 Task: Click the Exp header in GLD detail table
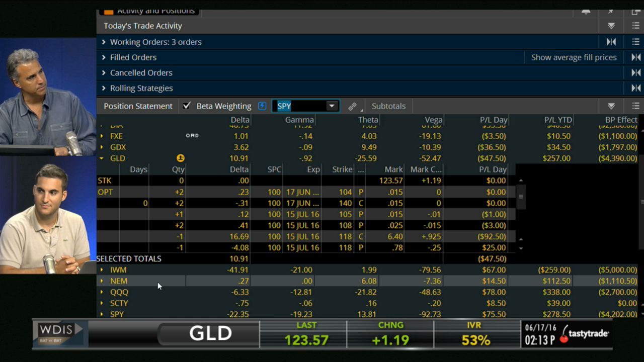(x=313, y=169)
